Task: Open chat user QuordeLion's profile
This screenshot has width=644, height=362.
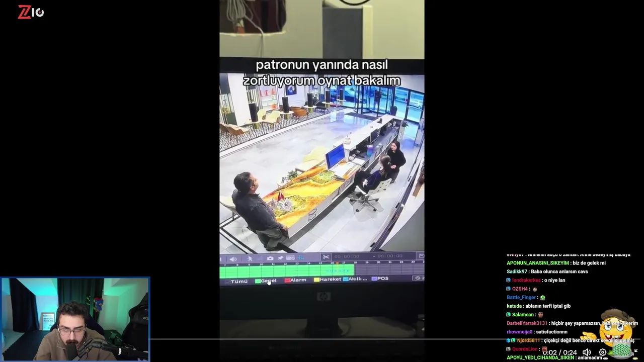Action: tap(525, 349)
